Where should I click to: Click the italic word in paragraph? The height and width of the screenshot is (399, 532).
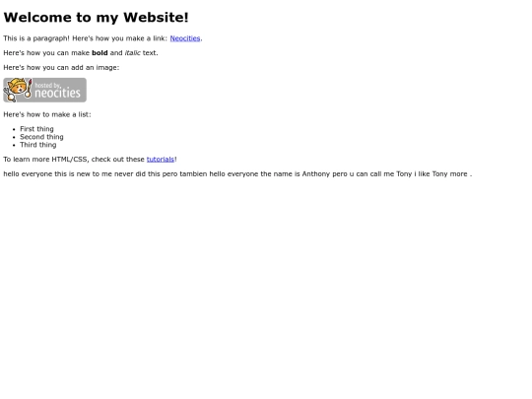pyautogui.click(x=133, y=53)
